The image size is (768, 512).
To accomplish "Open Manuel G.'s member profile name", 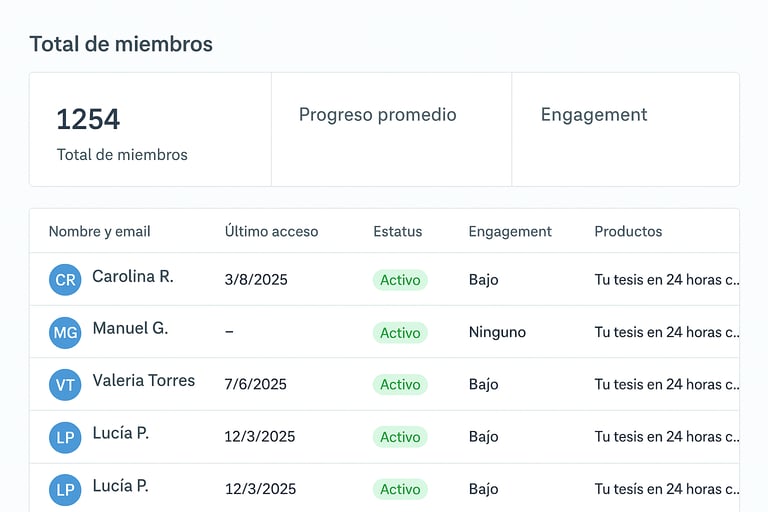I will click(x=130, y=328).
